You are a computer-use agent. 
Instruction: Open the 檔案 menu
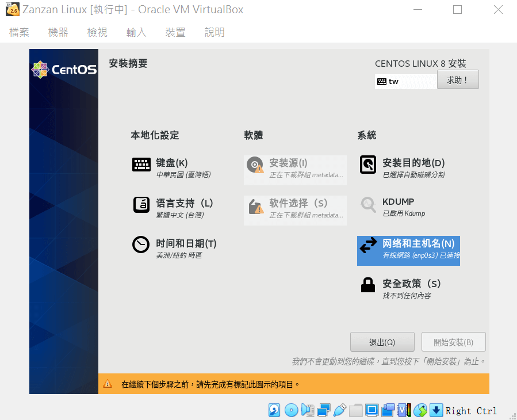click(x=19, y=32)
